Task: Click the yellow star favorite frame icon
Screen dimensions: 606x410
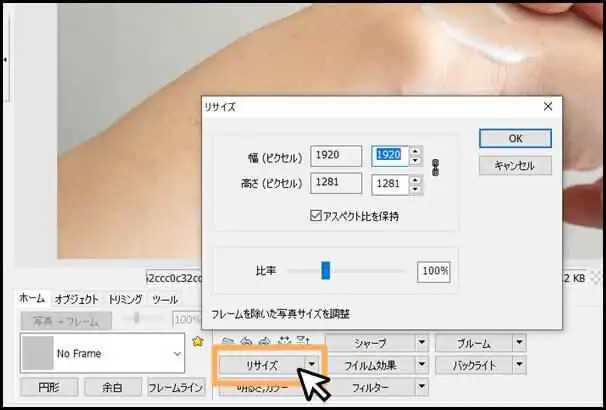Action: (x=198, y=342)
